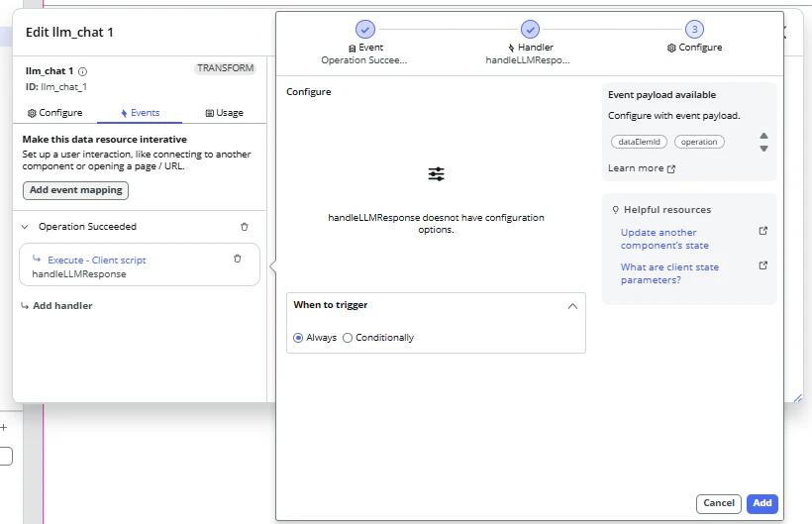The image size is (812, 524).
Task: Open external link icon for Update another component's state
Action: (x=762, y=231)
